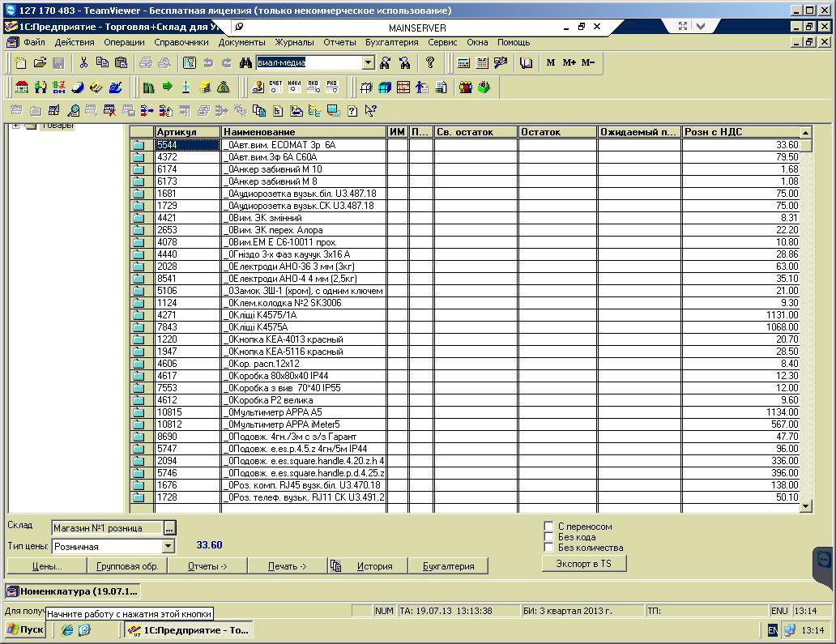Click the binoculars Find icon
Screen dimensions: 836x644
coord(245,63)
